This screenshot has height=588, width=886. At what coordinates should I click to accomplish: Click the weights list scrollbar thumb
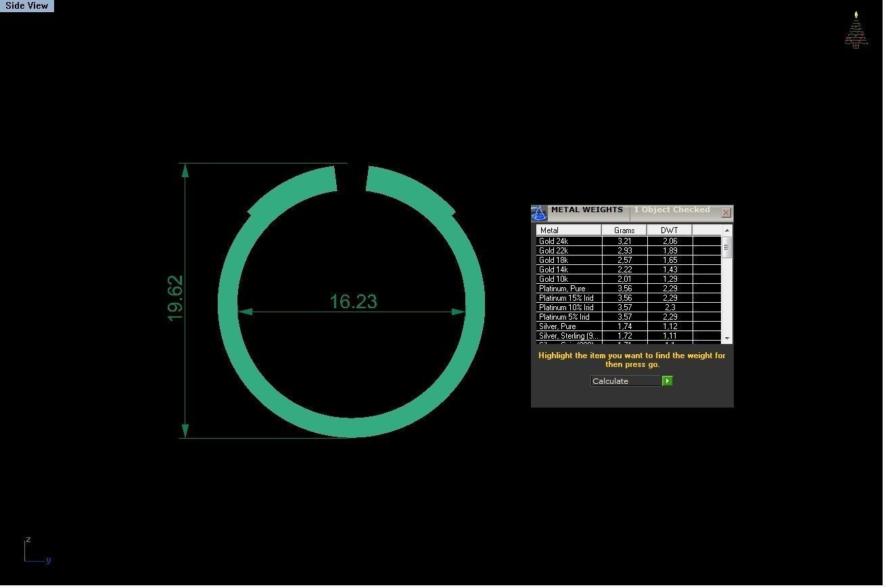[727, 247]
